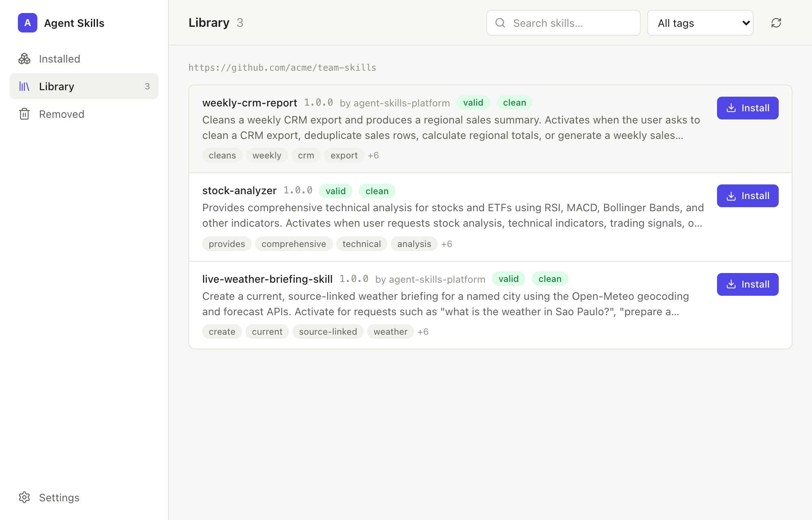Expand +6 more tags on weekly-crm-report
This screenshot has width=812, height=520.
coord(373,156)
